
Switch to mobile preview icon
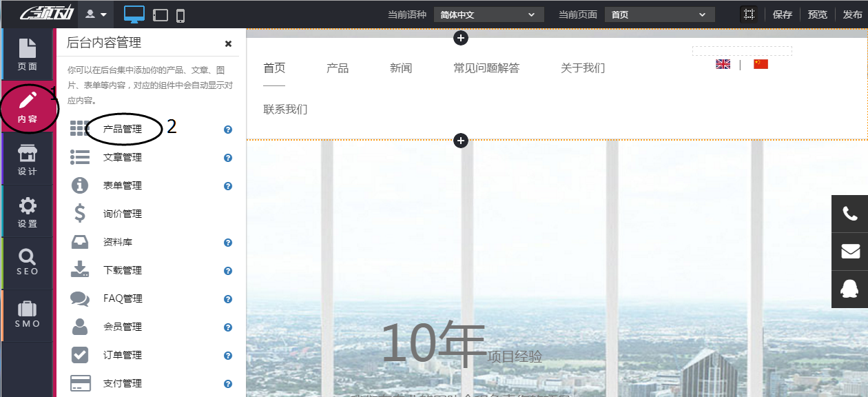[x=181, y=14]
